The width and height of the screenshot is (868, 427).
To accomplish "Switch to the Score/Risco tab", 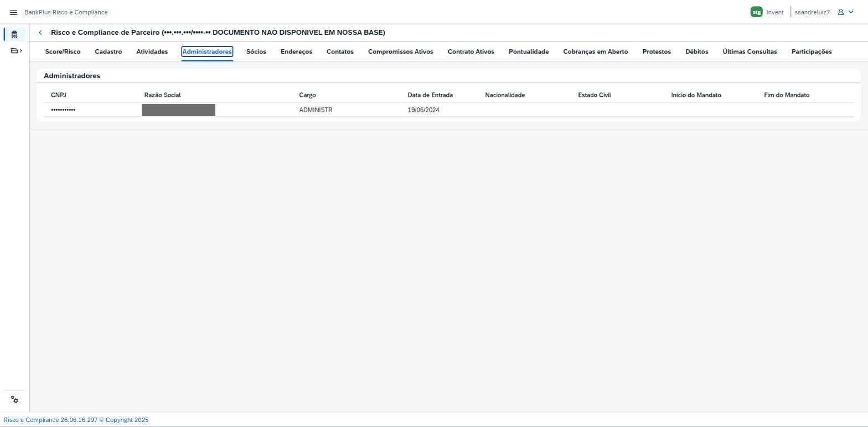I will [x=63, y=51].
